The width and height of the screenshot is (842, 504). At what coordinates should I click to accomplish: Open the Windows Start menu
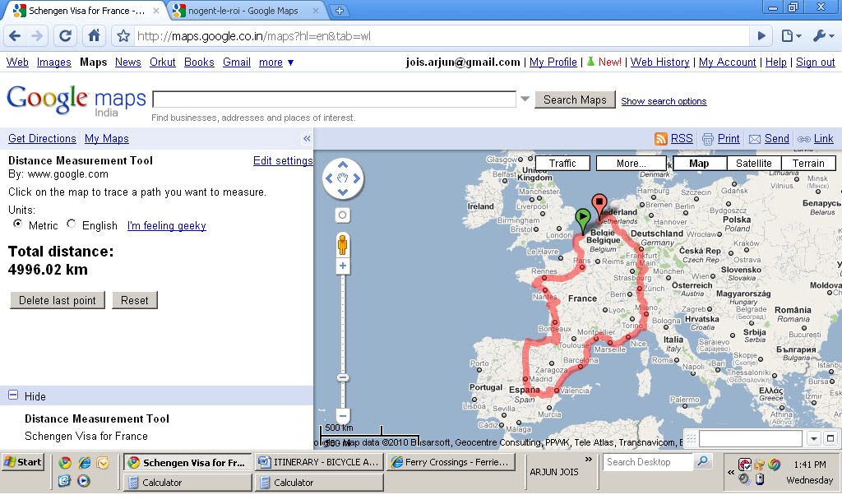(23, 462)
